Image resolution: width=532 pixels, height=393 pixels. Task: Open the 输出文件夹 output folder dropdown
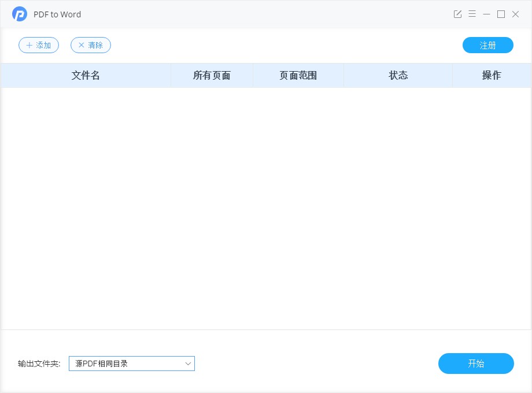click(x=131, y=364)
